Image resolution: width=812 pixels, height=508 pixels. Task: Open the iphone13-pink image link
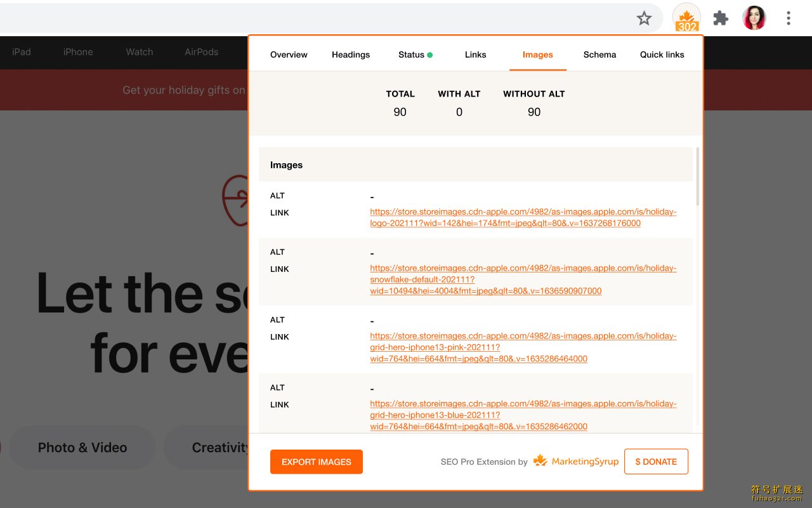click(x=523, y=347)
